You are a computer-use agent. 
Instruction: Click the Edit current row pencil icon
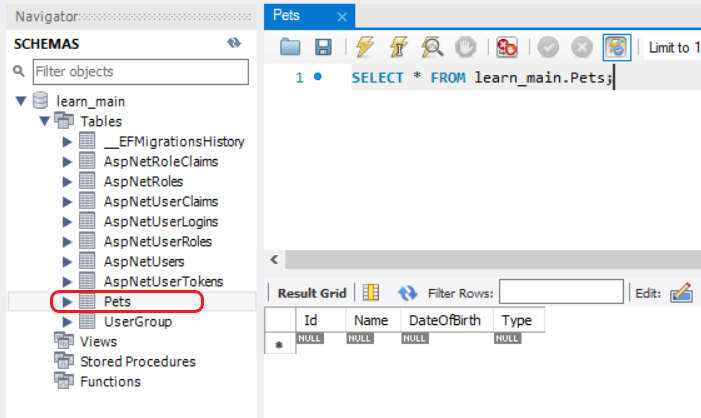click(681, 292)
